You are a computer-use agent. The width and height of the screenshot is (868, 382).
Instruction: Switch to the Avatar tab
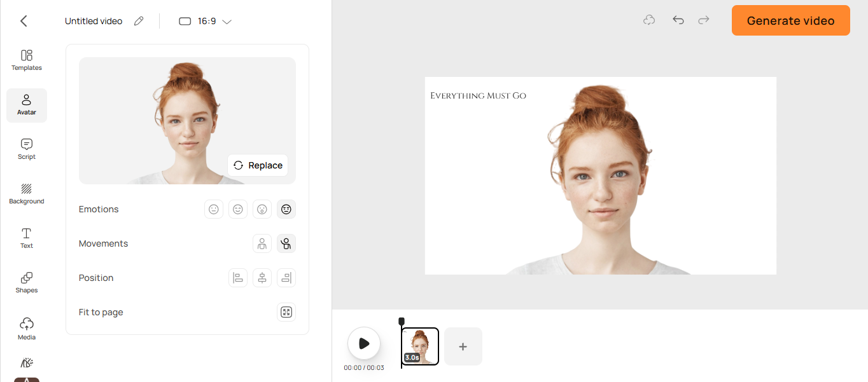[26, 105]
